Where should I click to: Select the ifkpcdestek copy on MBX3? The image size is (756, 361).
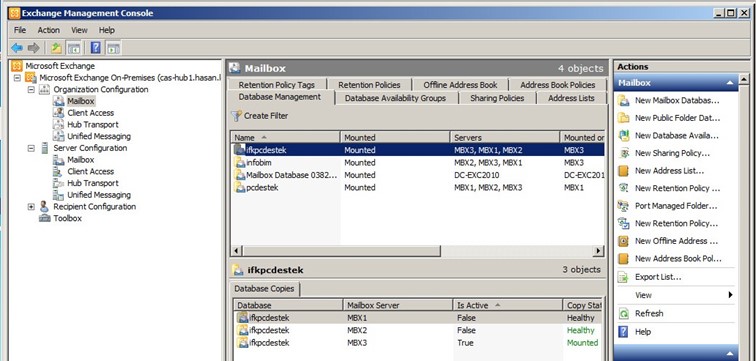pos(418,343)
